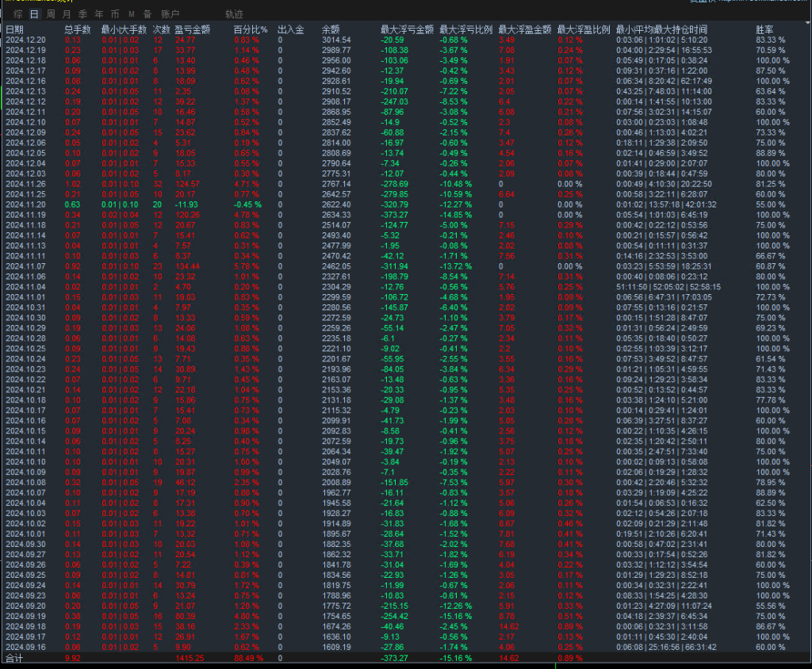
Task: Sort by 胜率 win rate header
Action: [x=764, y=29]
